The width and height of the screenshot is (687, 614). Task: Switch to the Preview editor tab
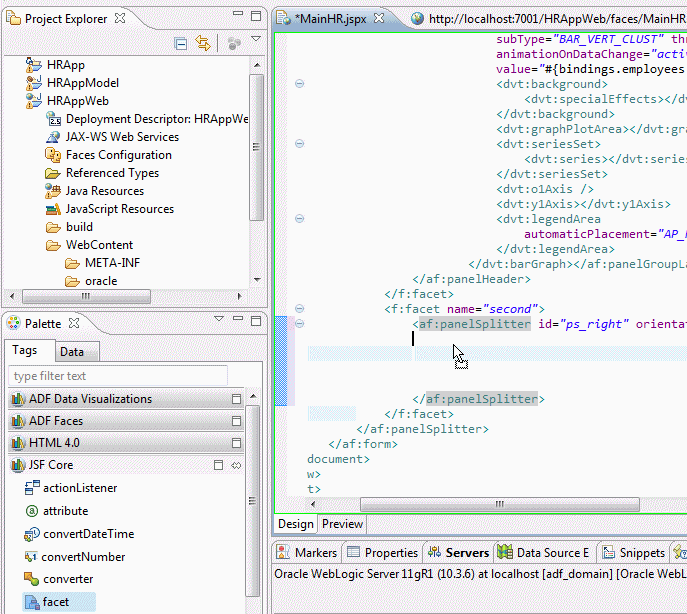(342, 524)
